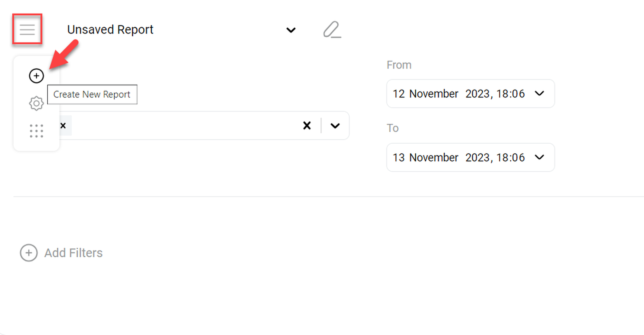Expand the multi-select field chevron
Screen dimensions: 644x335
(335, 126)
